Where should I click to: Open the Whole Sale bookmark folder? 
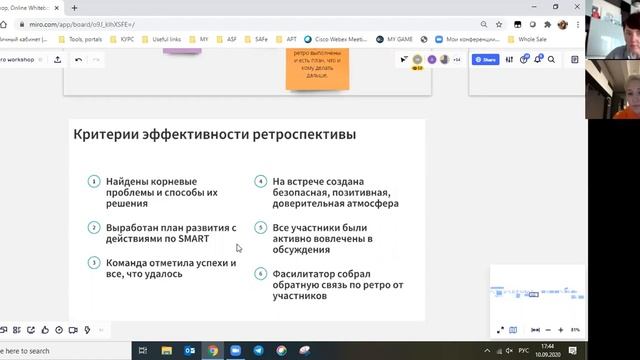click(527, 39)
